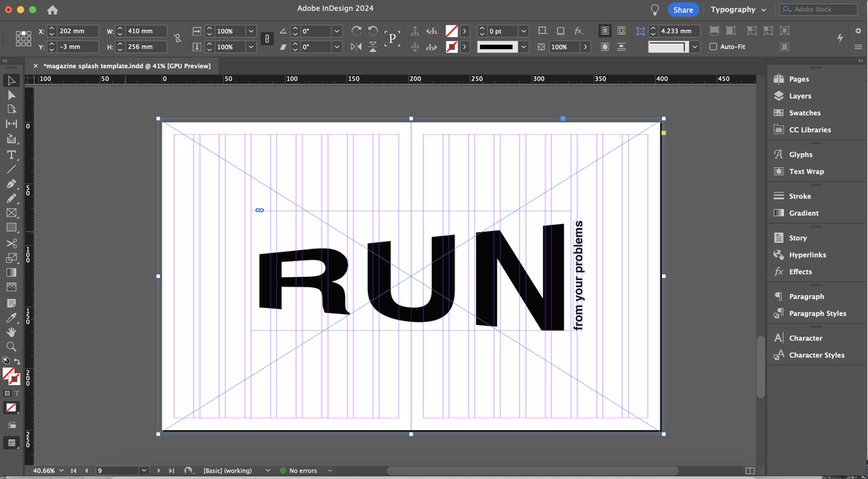The height and width of the screenshot is (479, 868).
Task: Open the scale Y percentage dropdown
Action: 251,47
